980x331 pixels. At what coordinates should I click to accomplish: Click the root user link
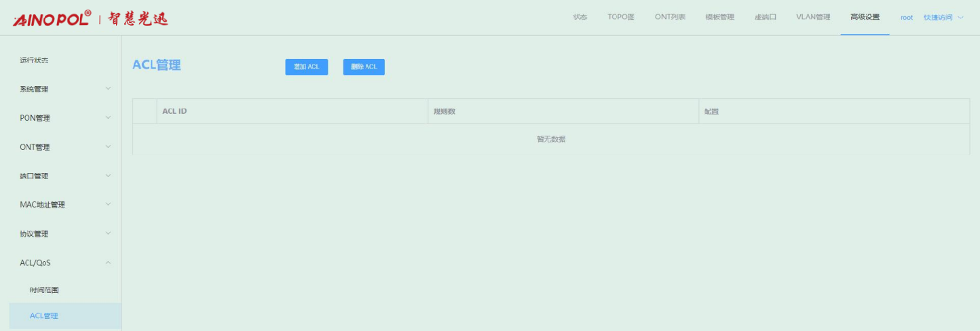tap(906, 18)
